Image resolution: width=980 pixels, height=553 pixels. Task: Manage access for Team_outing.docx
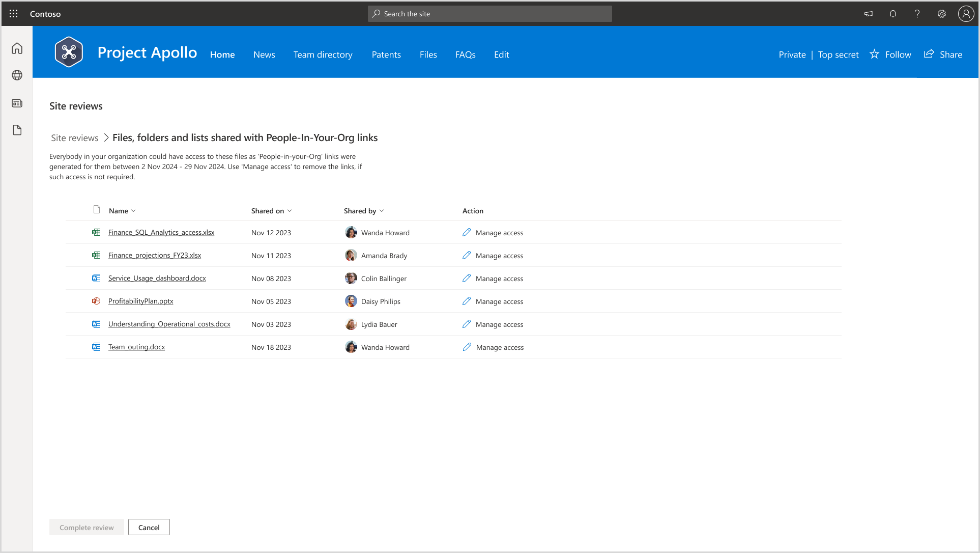point(500,347)
